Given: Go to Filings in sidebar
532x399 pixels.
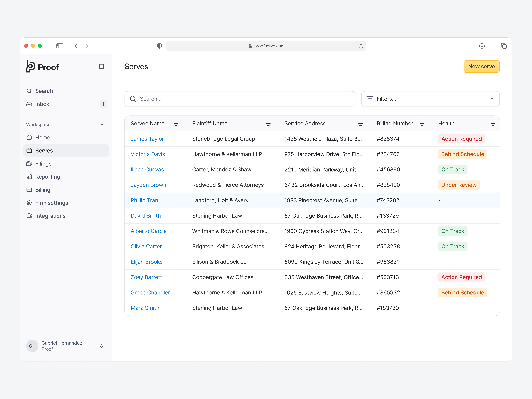Looking at the screenshot, I should point(43,164).
